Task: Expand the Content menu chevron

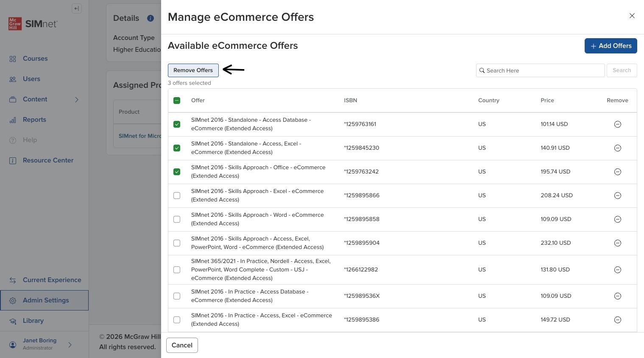Action: click(x=77, y=100)
